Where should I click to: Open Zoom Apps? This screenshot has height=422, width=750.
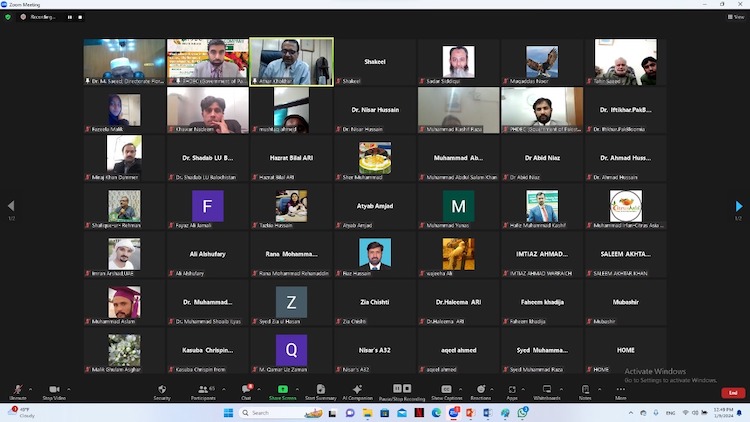512,390
